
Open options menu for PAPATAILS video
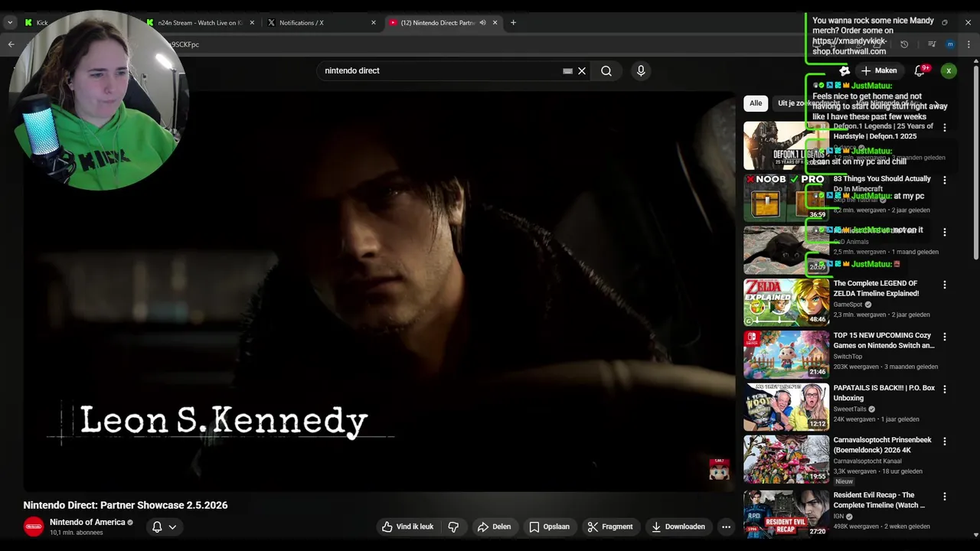point(944,389)
